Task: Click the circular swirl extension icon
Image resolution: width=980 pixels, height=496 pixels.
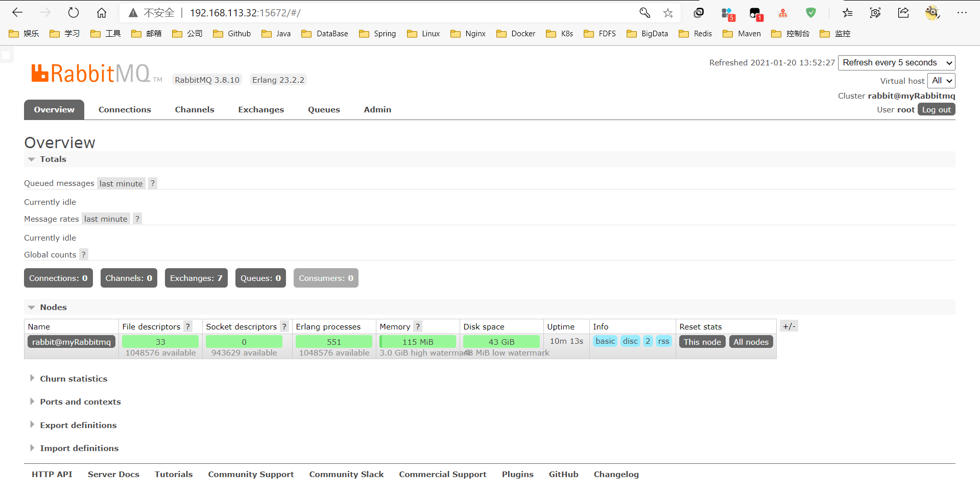Action: point(699,13)
